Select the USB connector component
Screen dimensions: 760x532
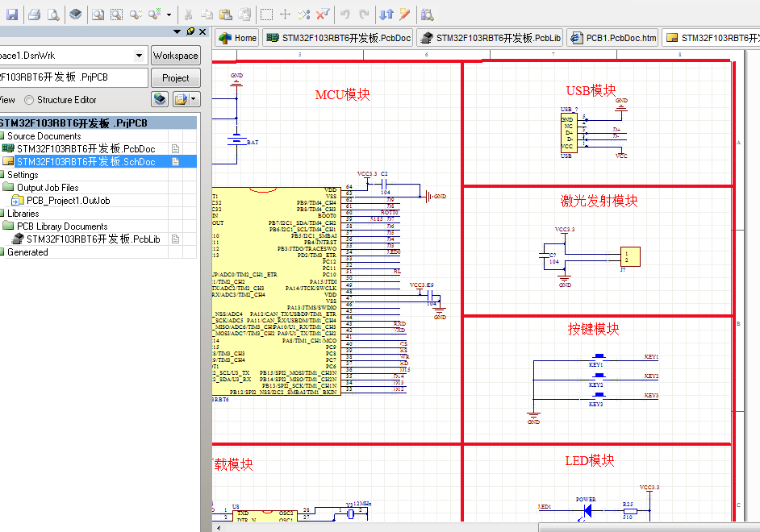point(569,133)
